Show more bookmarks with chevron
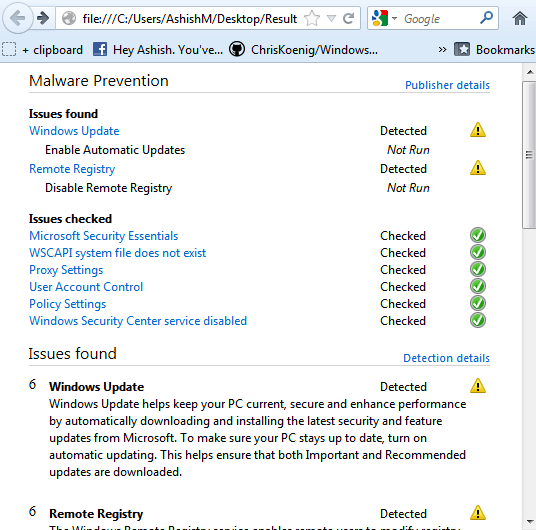 442,50
